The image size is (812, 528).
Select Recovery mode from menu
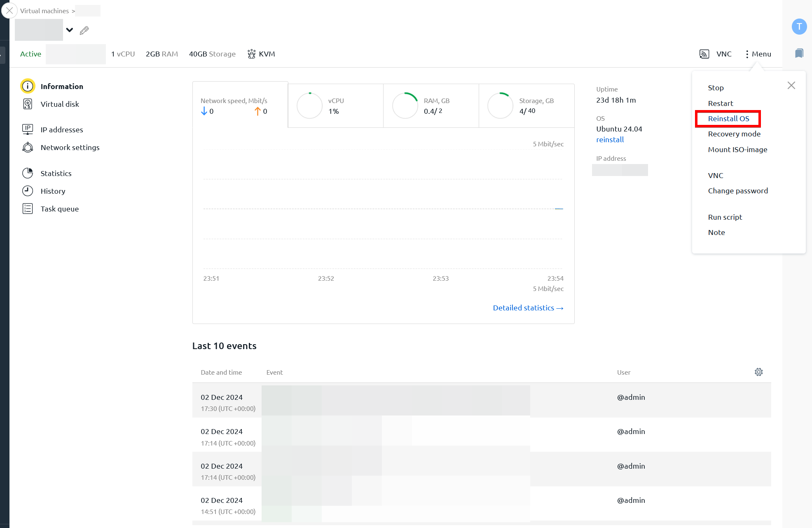click(x=734, y=133)
